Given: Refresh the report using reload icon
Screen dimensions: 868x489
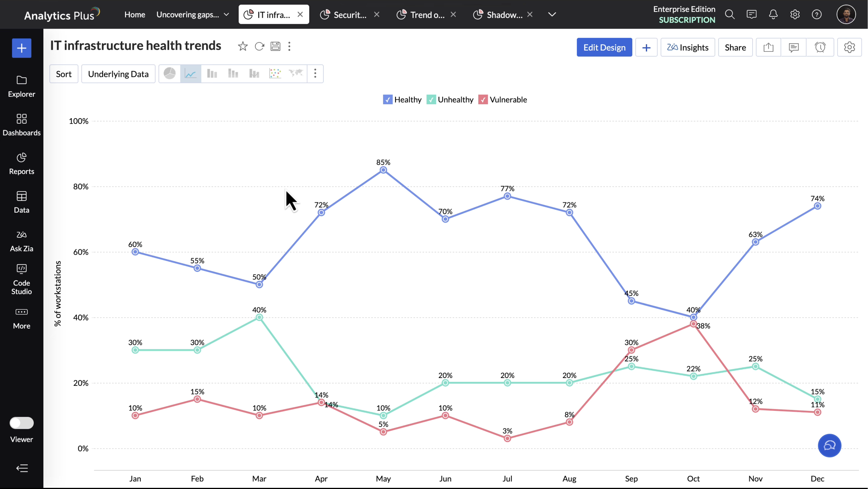Looking at the screenshot, I should click(259, 47).
